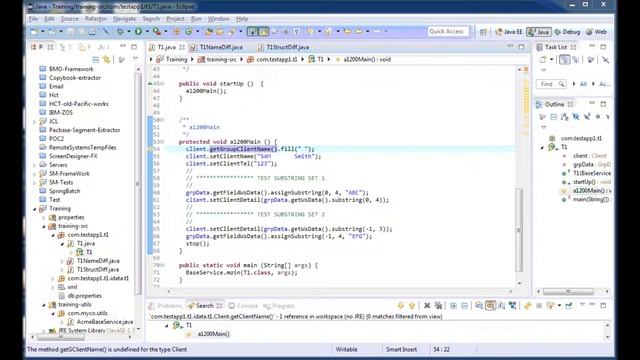
Task: Click the Package Explorer horizontal scrollbar
Action: pos(61,338)
